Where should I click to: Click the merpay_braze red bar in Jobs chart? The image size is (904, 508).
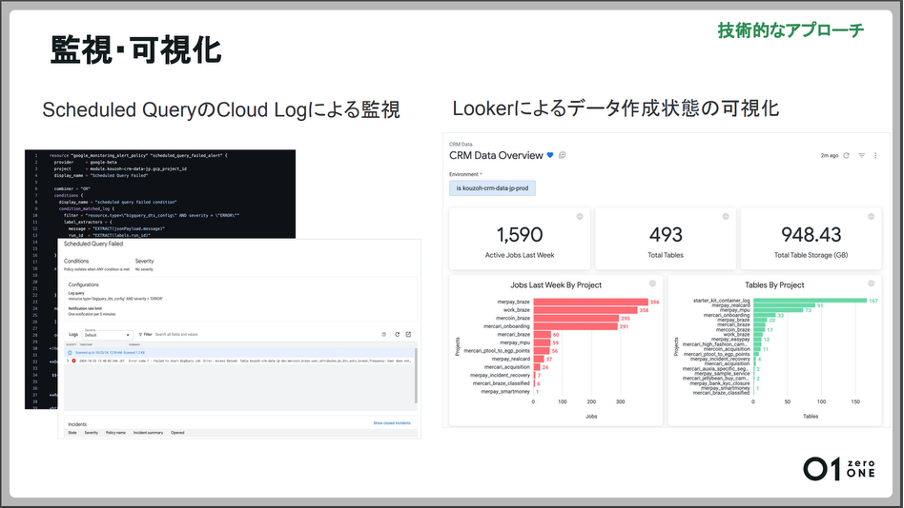590,301
